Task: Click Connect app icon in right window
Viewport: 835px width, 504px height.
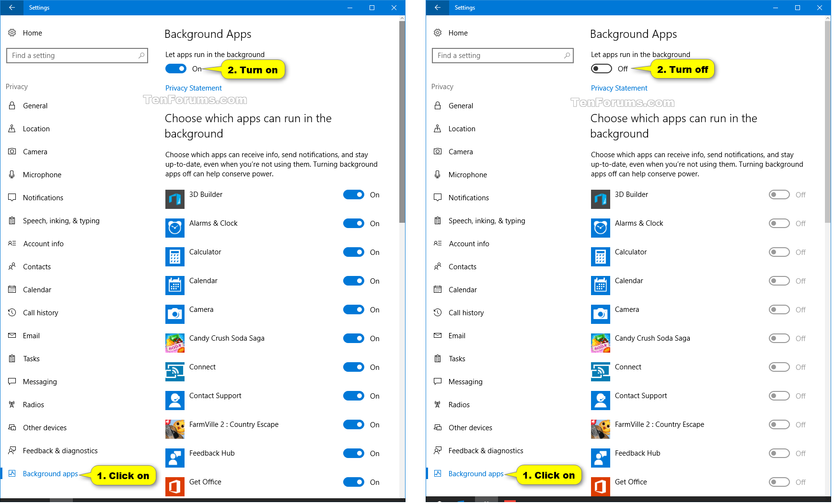Action: point(601,372)
